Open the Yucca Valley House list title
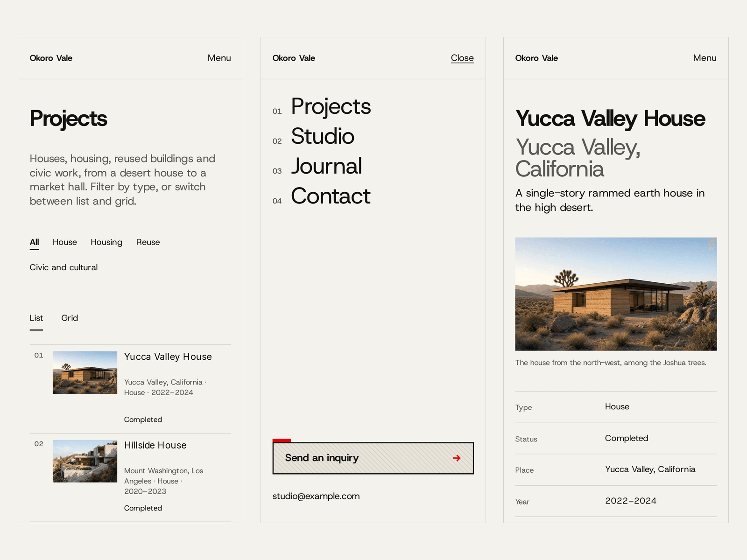 pos(168,357)
